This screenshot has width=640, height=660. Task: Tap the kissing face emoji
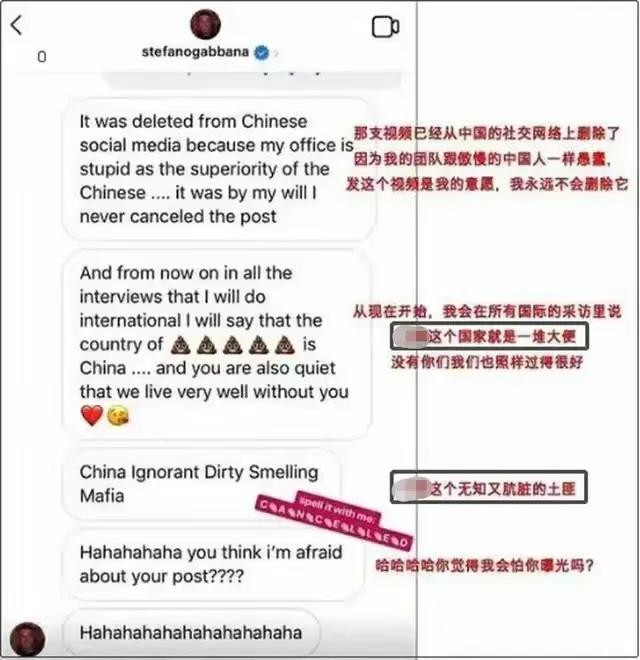click(x=118, y=416)
